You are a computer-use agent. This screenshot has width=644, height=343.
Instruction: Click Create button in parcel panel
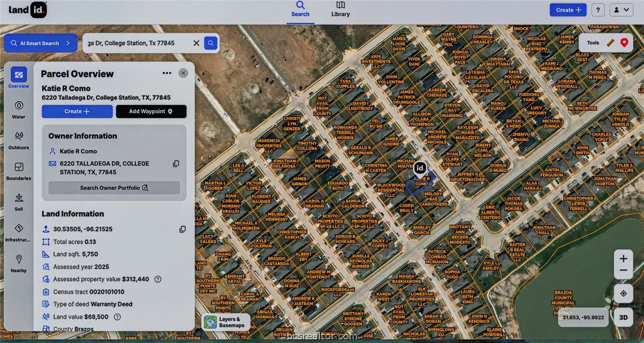coord(77,112)
